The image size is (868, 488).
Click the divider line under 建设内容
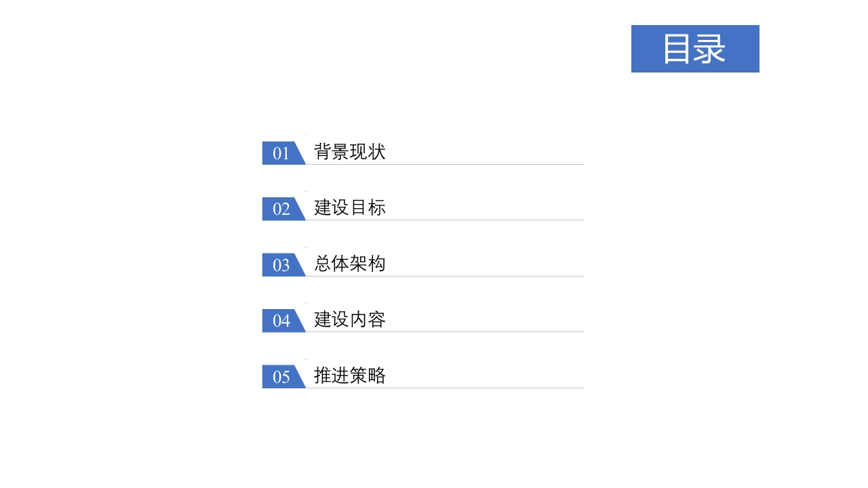[x=444, y=331]
